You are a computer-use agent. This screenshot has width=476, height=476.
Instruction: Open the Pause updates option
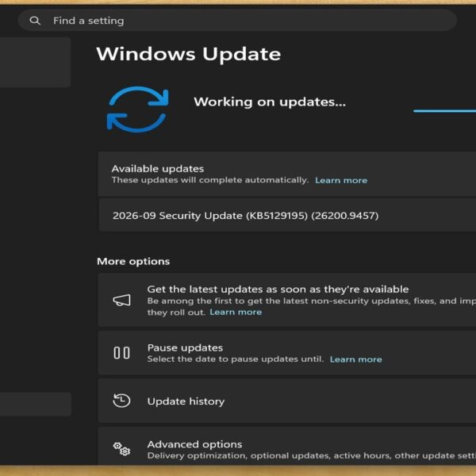pyautogui.click(x=287, y=353)
